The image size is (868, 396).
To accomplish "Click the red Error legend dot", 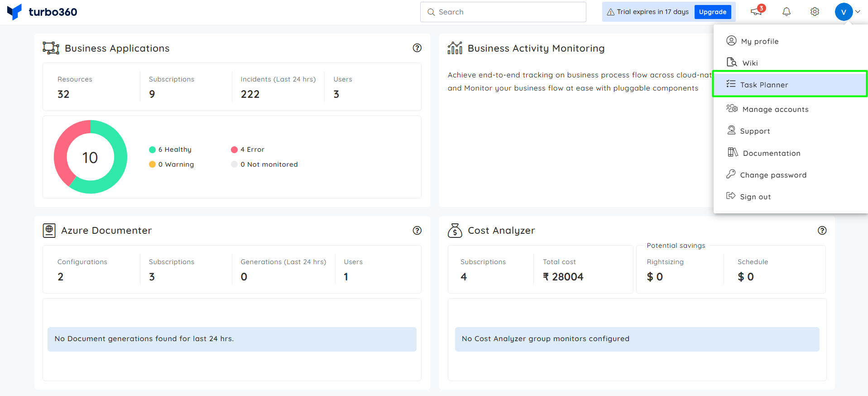I will pos(234,150).
